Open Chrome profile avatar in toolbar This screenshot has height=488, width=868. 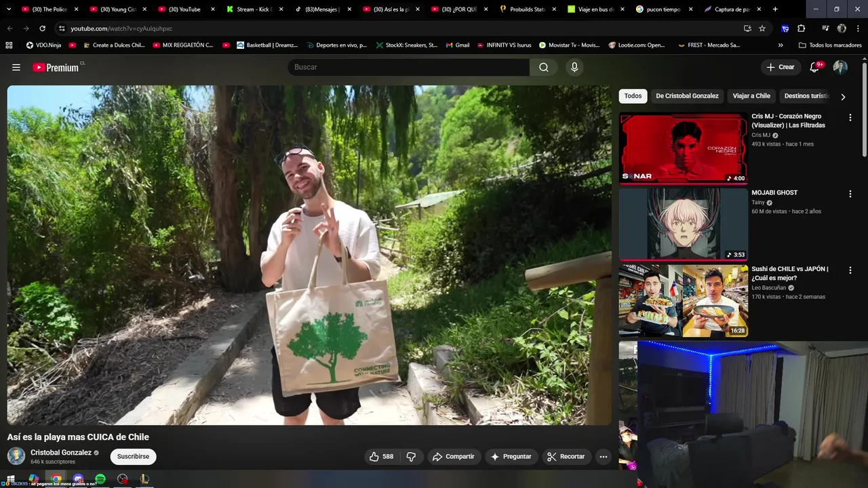(842, 28)
